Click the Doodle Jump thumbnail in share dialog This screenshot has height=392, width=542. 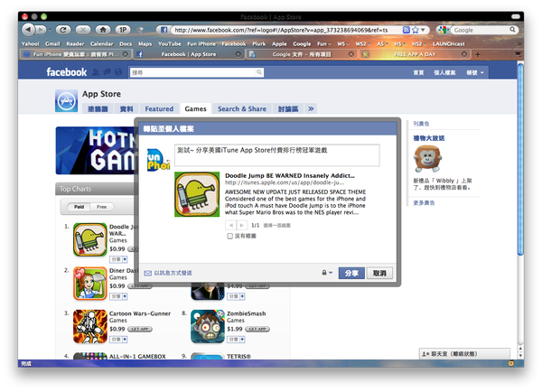[197, 194]
